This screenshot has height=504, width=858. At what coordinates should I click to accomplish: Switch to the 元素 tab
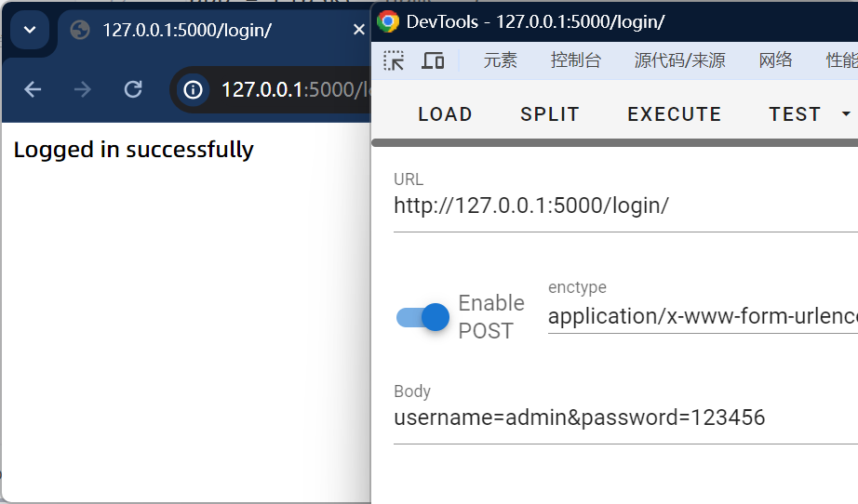500,60
